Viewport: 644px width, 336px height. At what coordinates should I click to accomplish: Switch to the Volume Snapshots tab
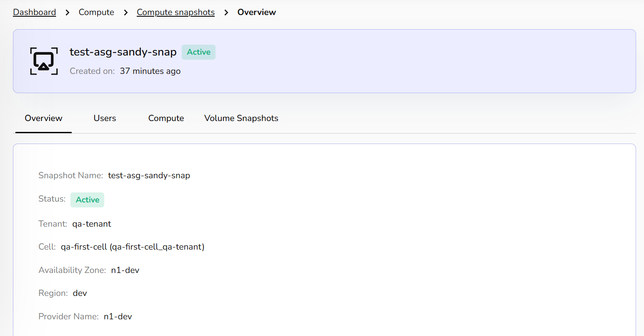point(241,118)
